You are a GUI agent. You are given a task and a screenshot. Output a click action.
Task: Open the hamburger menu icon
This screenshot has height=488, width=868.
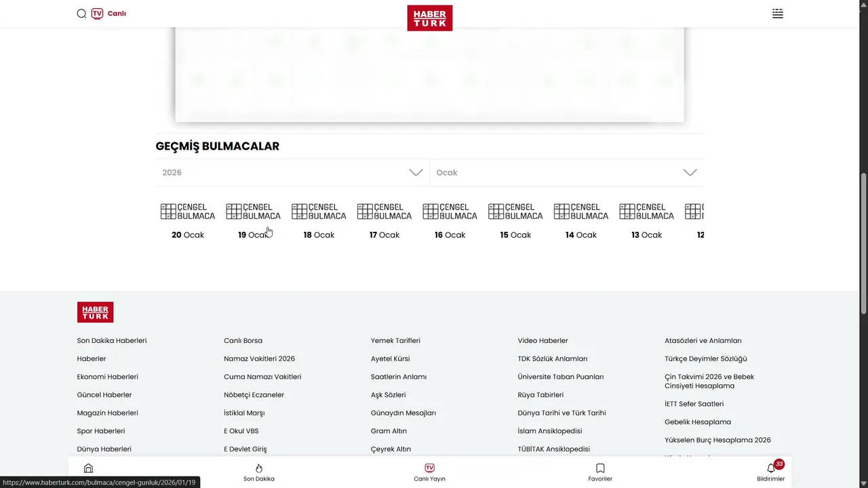(x=778, y=14)
